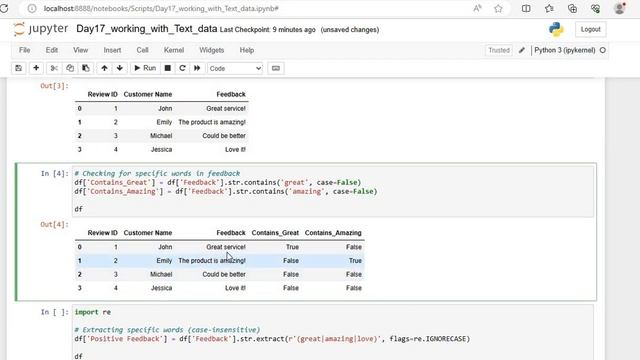Open the Edit menu

[x=52, y=50]
